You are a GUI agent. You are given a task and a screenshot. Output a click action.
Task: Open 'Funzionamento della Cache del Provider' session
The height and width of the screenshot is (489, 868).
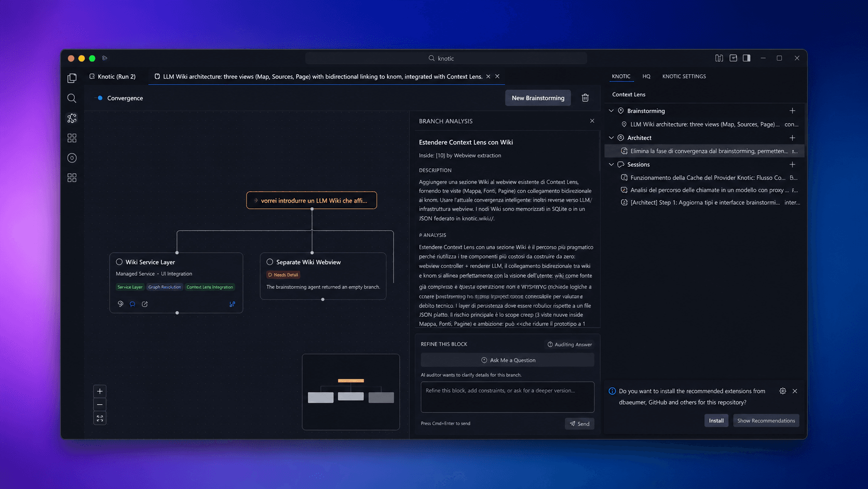(704, 178)
